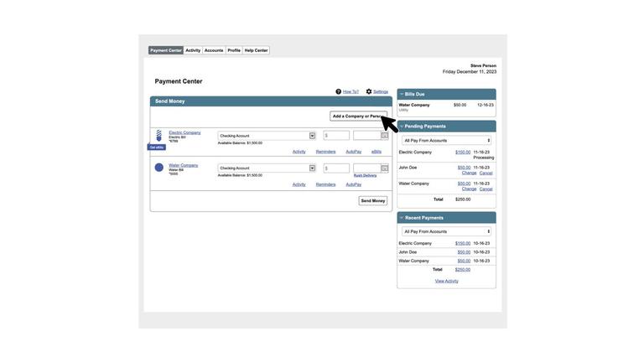The height and width of the screenshot is (362, 644).
Task: Open the Accounts tab
Action: pos(214,50)
